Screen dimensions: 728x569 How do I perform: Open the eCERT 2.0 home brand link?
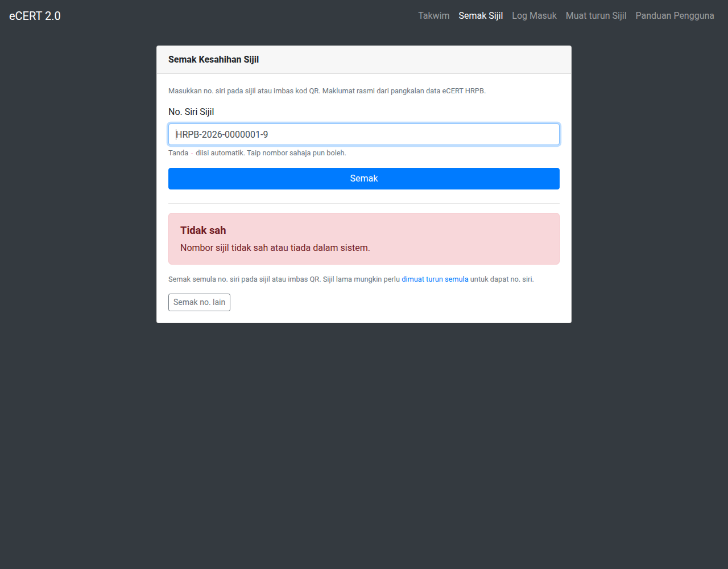(x=35, y=16)
